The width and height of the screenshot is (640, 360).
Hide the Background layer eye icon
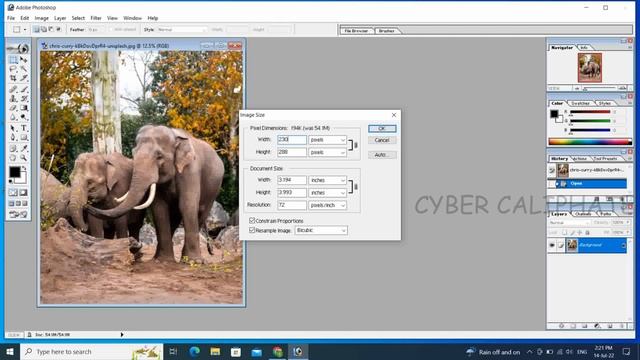tap(552, 245)
